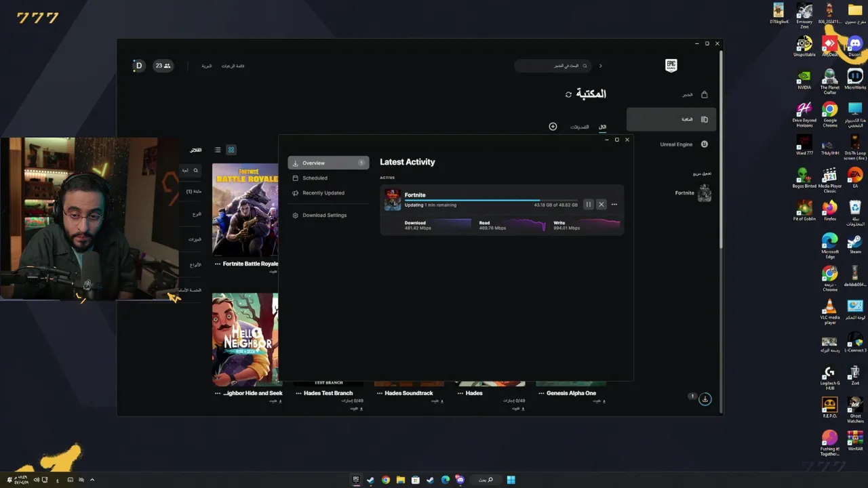Switch library to grid view
The height and width of the screenshot is (488, 868).
(x=231, y=150)
